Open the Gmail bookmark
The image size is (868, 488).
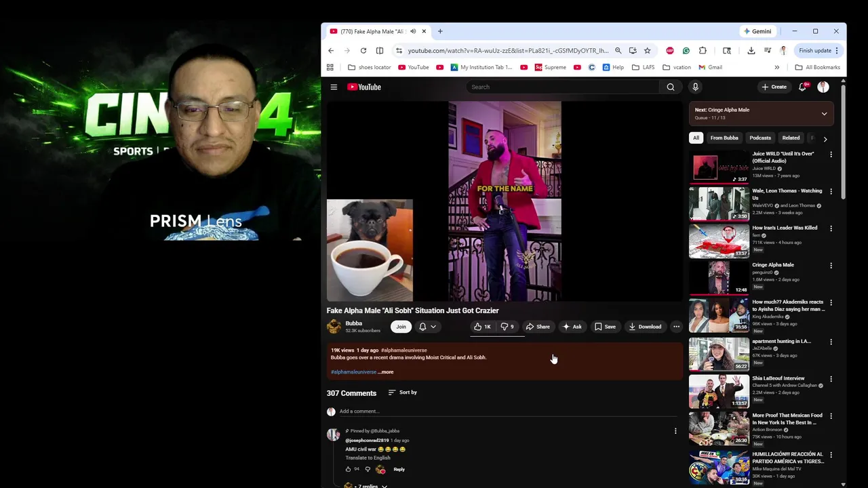710,67
